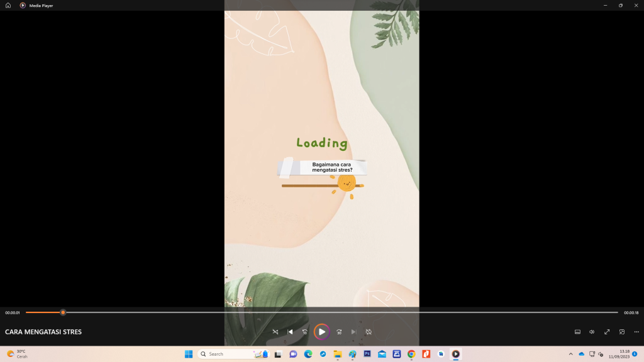Image resolution: width=644 pixels, height=362 pixels.
Task: Open the Windows Start menu
Action: (x=189, y=354)
